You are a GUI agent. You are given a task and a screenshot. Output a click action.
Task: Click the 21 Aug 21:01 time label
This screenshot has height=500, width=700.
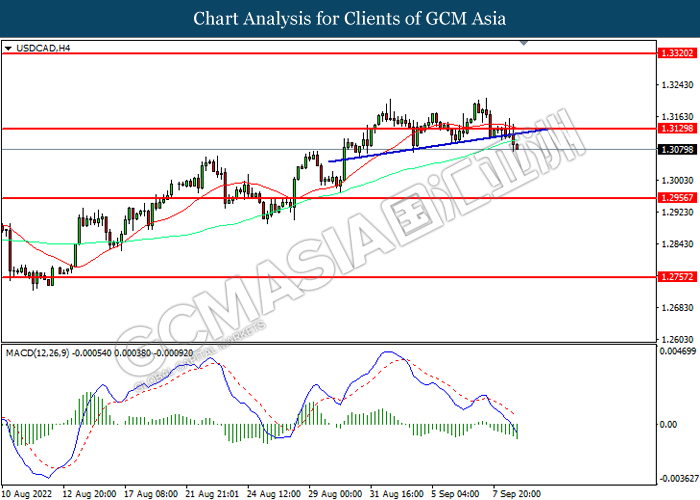tap(212, 494)
